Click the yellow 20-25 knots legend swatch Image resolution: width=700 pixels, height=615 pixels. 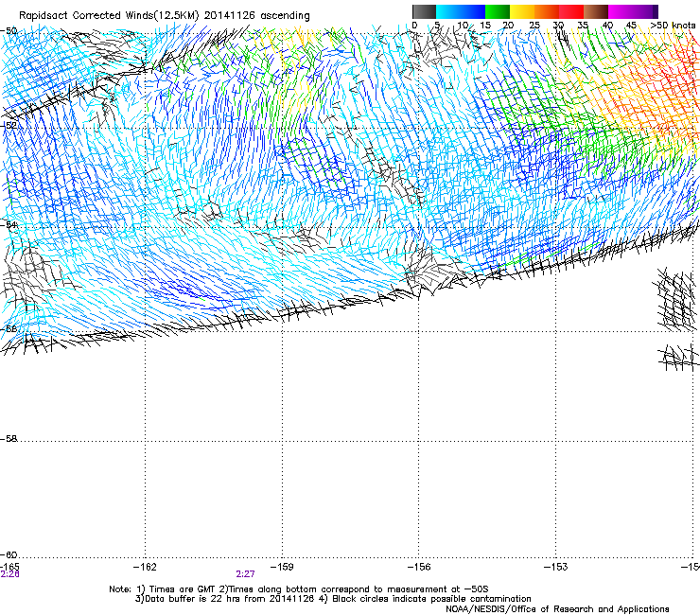pyautogui.click(x=522, y=11)
